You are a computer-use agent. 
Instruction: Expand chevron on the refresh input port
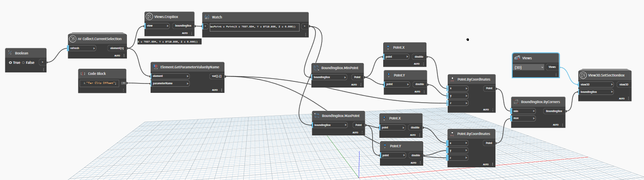pos(94,48)
